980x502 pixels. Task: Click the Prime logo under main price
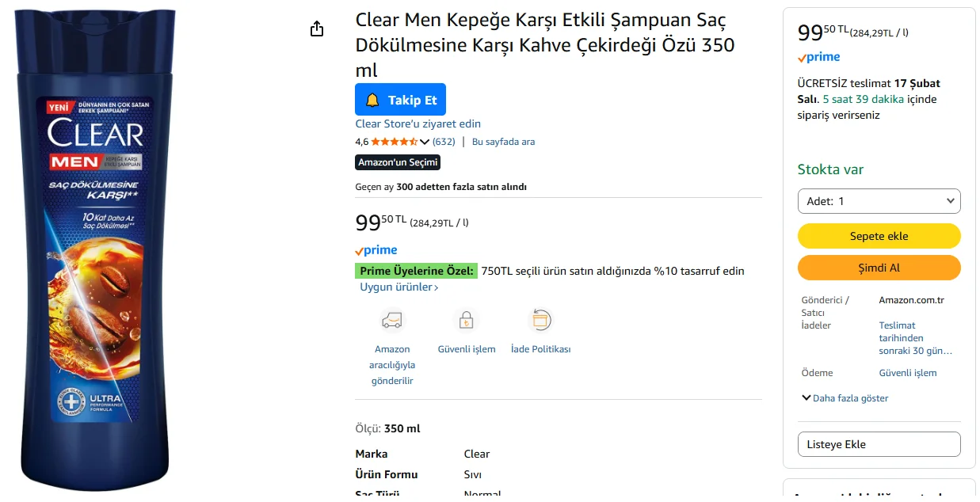coord(376,250)
